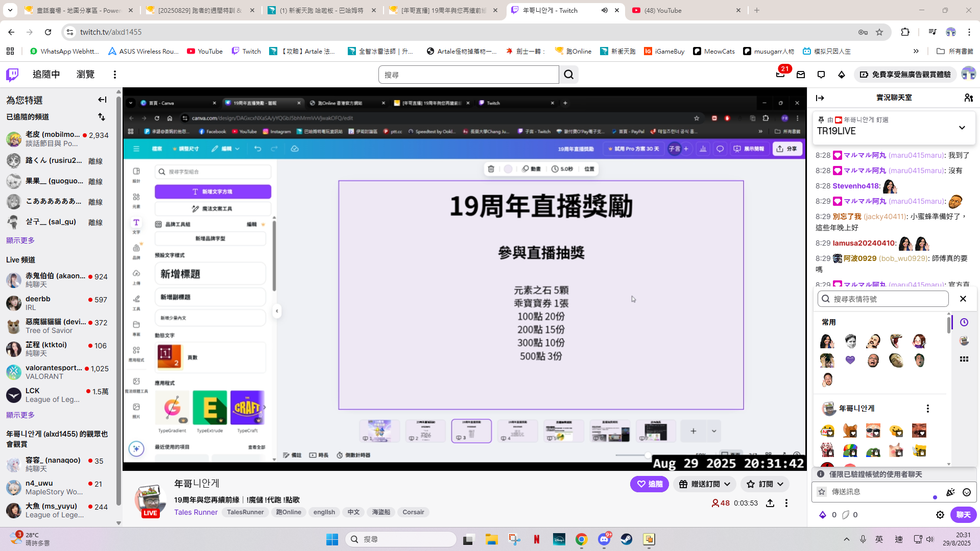Follow the channel with 追隨 button
Image resolution: width=980 pixels, height=551 pixels.
click(x=649, y=484)
